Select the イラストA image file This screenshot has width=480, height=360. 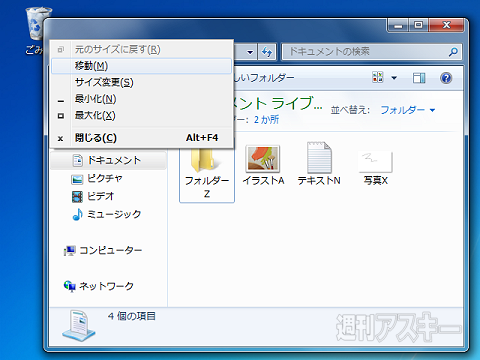coord(263,165)
